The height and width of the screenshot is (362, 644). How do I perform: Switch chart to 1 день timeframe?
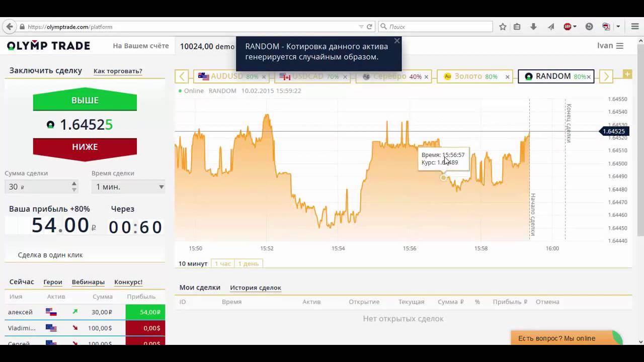click(249, 263)
